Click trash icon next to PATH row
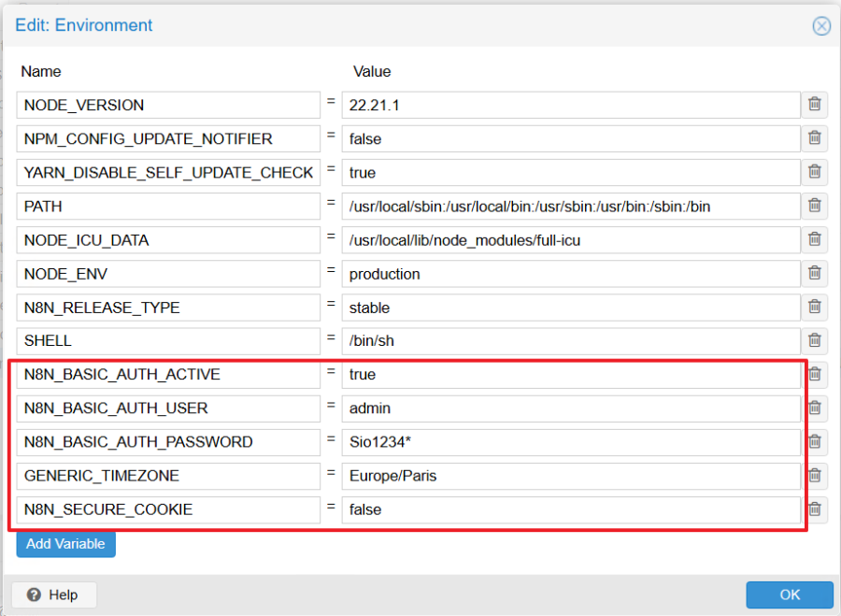The width and height of the screenshot is (841, 616). click(x=814, y=206)
